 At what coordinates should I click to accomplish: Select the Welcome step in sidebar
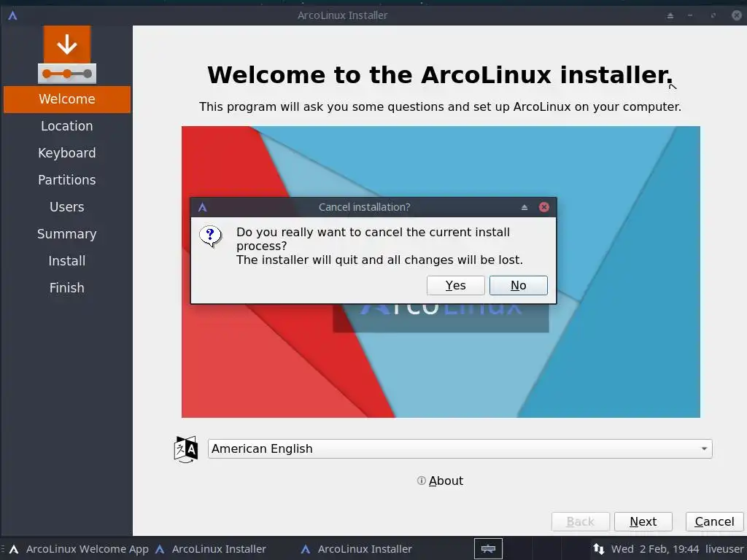tap(66, 99)
